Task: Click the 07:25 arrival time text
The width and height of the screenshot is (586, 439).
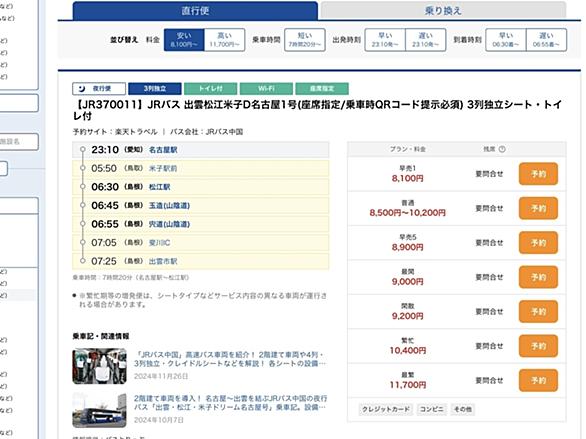Action: (104, 262)
